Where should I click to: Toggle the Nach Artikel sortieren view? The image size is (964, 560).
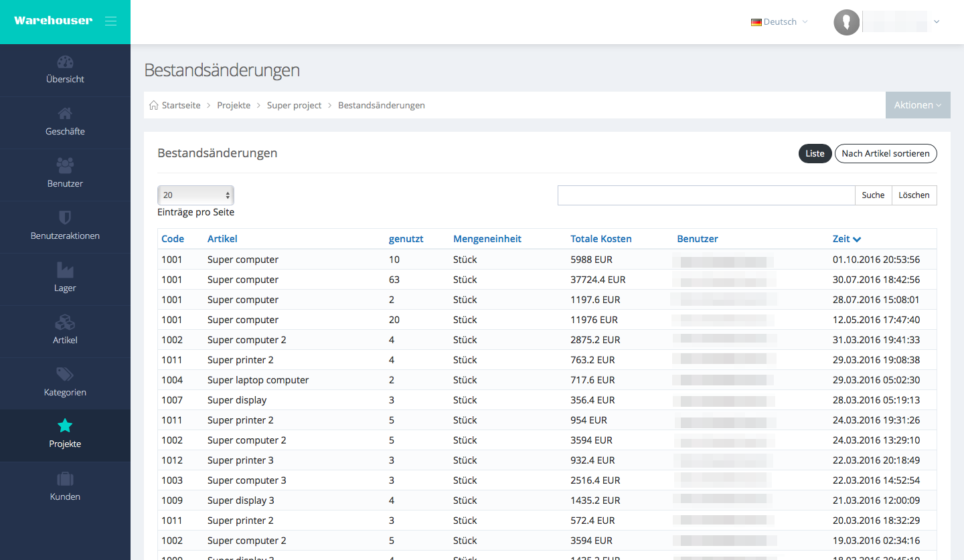pyautogui.click(x=885, y=154)
